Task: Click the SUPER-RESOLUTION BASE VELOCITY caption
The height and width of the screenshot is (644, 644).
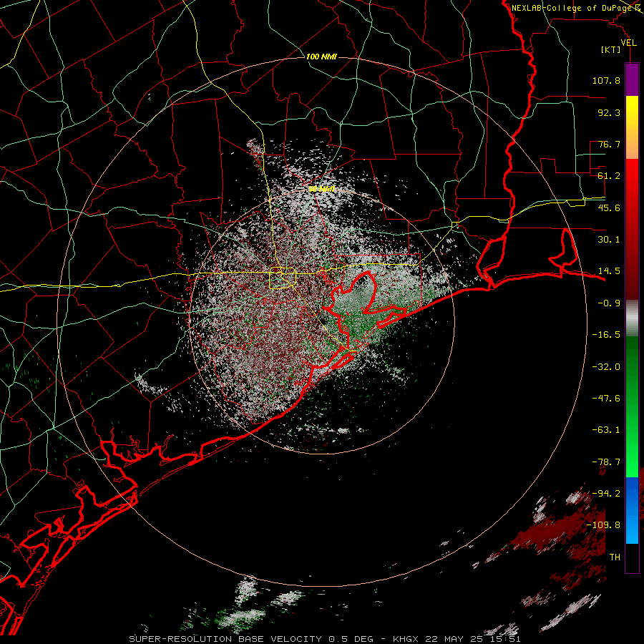Action: point(225,639)
